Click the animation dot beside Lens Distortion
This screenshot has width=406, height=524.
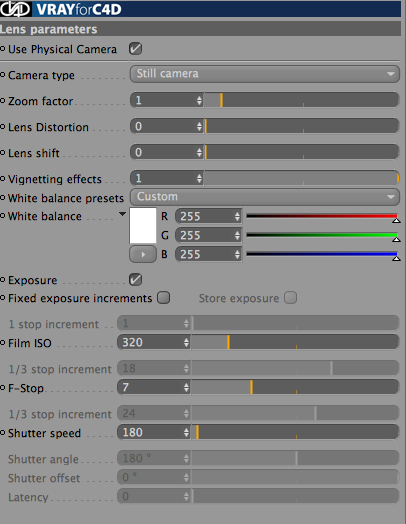click(x=3, y=127)
